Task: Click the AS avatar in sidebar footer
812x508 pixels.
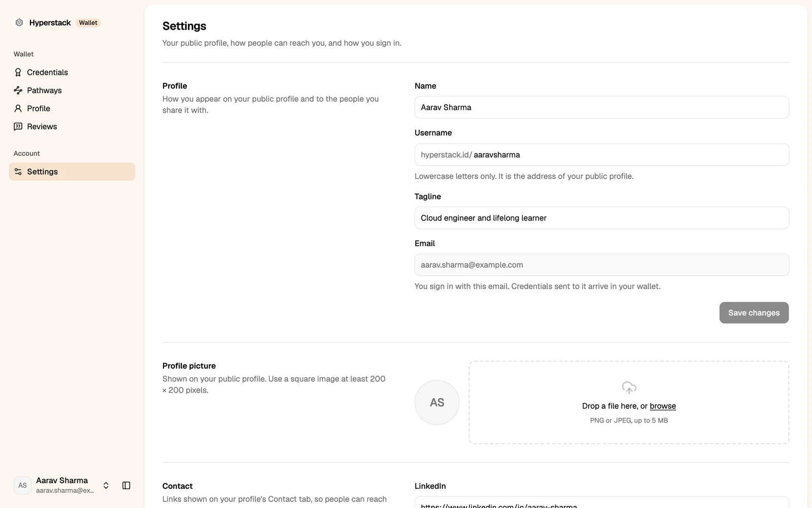Action: click(x=22, y=486)
